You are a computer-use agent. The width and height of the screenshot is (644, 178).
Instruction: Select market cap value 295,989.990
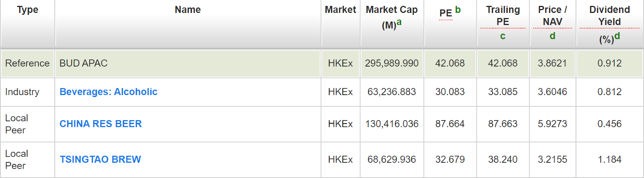(x=392, y=63)
